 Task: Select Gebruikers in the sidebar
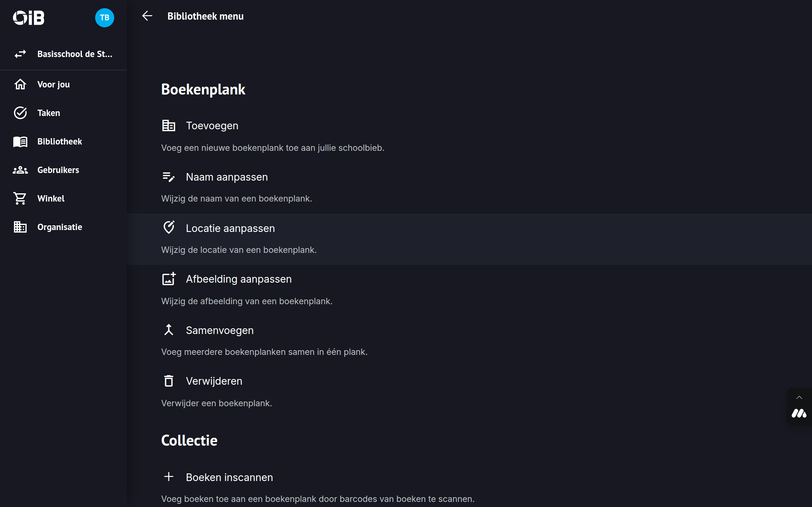(58, 170)
